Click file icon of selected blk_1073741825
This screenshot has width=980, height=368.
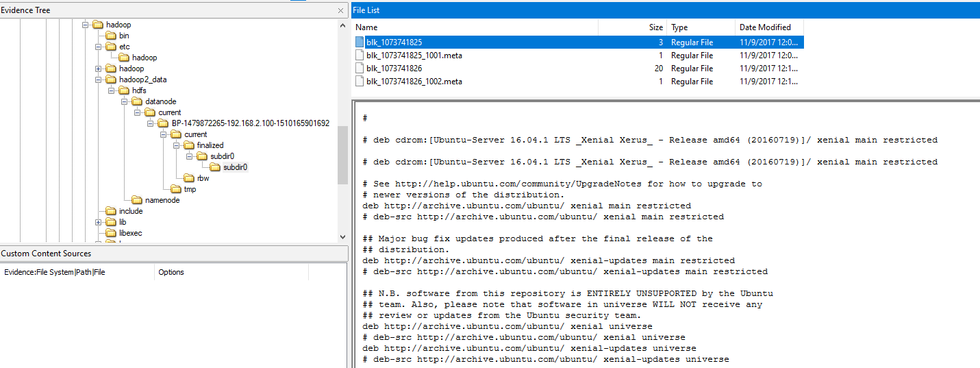pyautogui.click(x=360, y=42)
